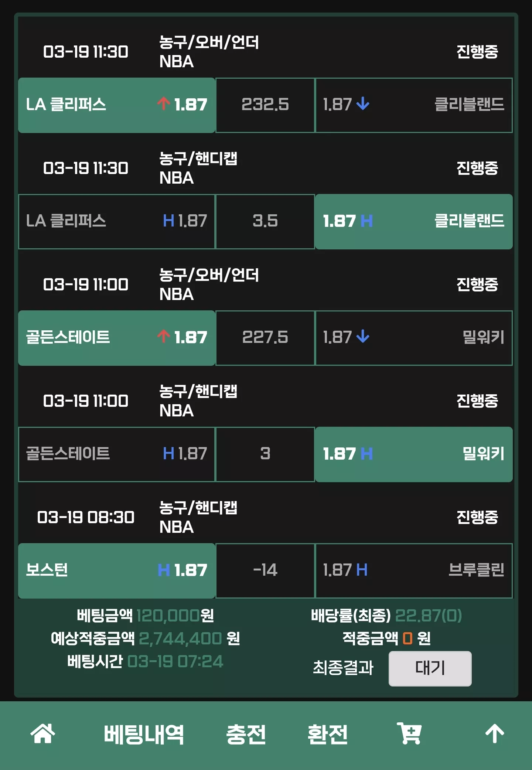Select 보스턴 handicap H 1.87 option
The height and width of the screenshot is (770, 532).
[117, 571]
